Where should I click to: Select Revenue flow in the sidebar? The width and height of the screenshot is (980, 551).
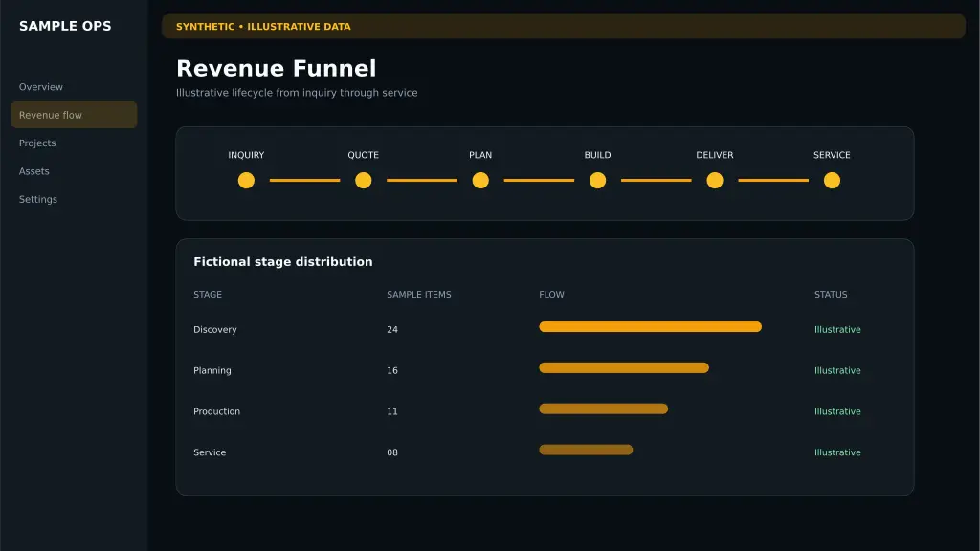click(74, 115)
